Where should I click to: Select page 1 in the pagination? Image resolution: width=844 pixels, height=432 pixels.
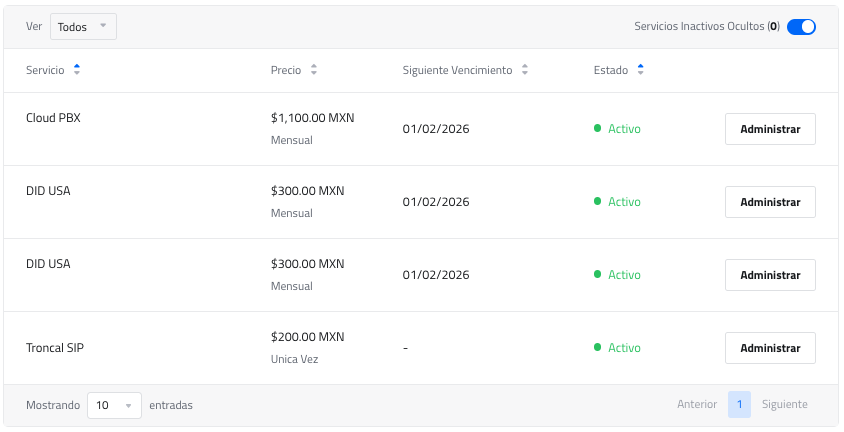point(739,405)
